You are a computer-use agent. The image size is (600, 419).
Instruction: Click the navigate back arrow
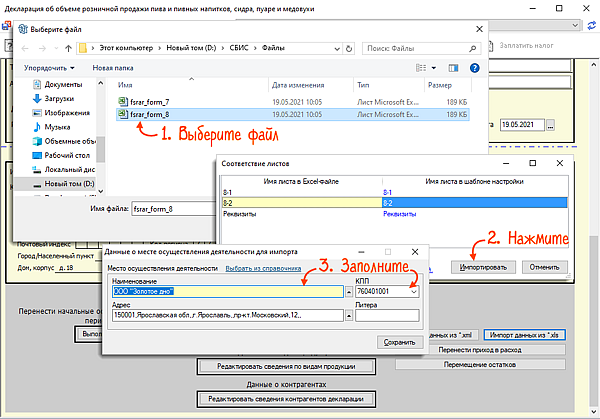coord(22,47)
